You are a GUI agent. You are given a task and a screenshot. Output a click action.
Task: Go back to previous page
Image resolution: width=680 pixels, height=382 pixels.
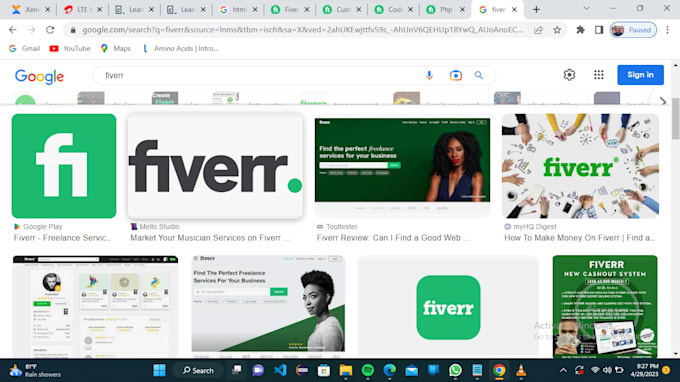[x=13, y=30]
